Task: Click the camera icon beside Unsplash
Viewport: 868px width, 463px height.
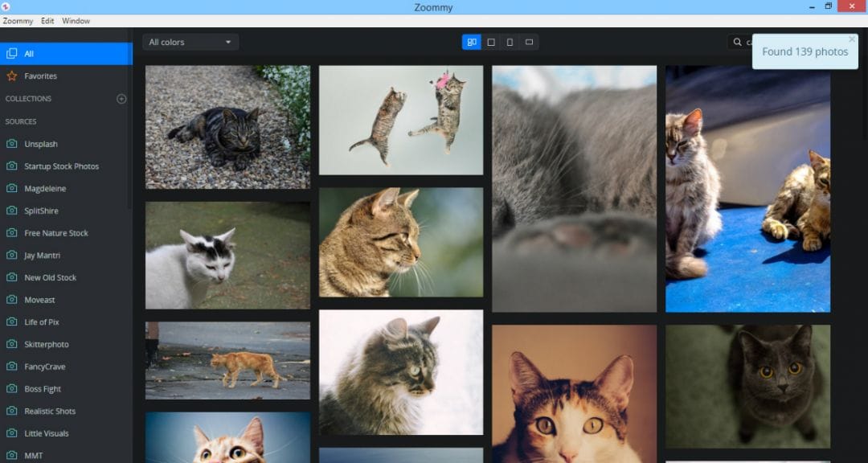Action: [x=11, y=143]
